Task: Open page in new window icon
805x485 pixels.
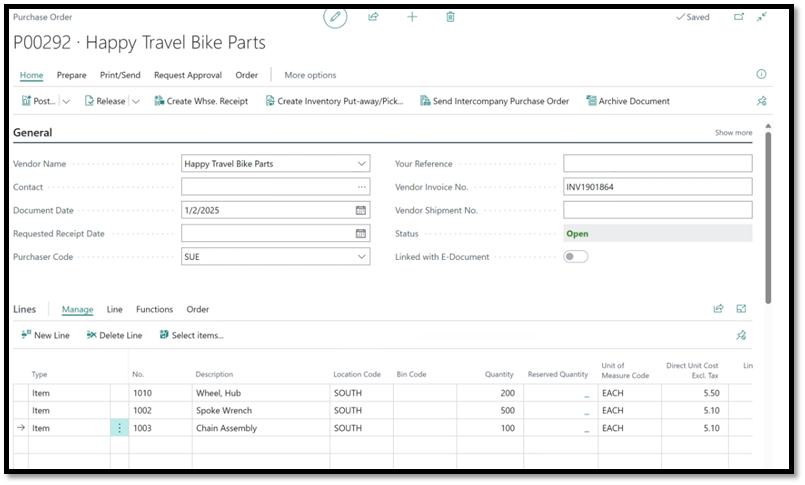Action: (739, 17)
